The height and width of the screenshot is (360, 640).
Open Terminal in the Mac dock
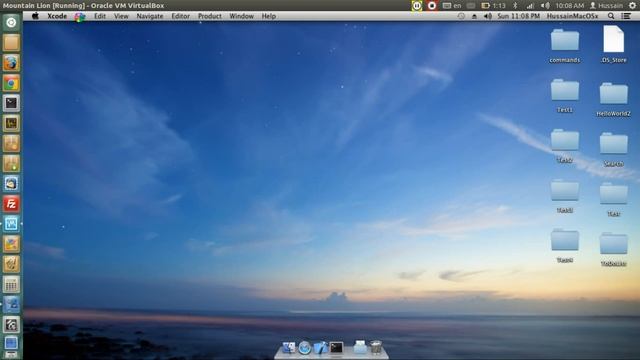pyautogui.click(x=336, y=348)
